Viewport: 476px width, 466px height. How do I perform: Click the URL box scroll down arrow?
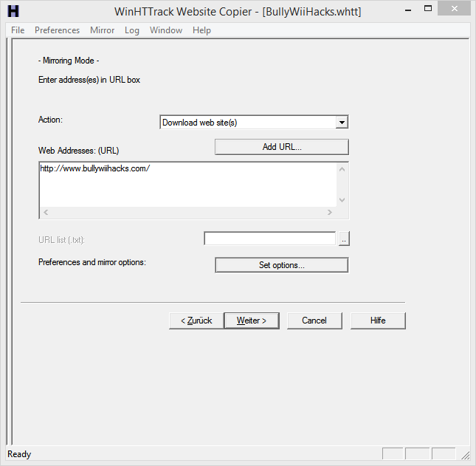[342, 200]
